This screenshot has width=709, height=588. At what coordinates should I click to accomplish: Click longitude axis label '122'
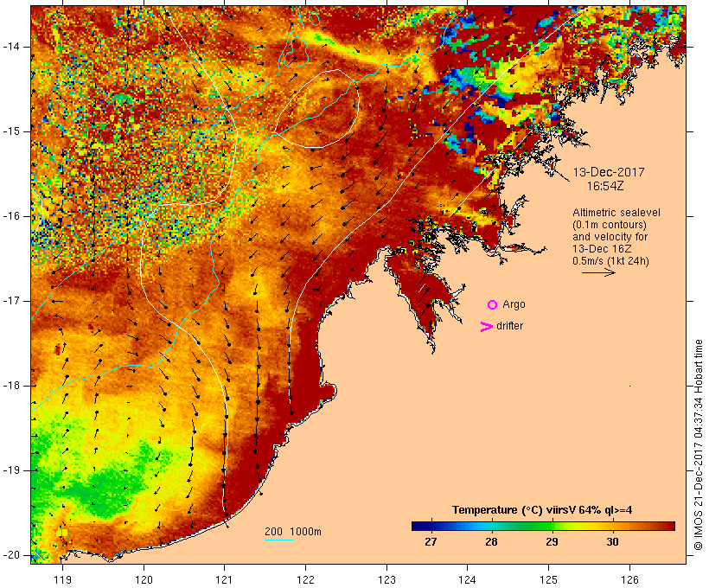(306, 579)
